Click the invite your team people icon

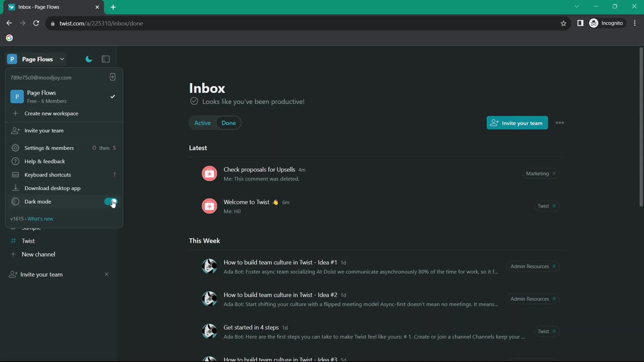pos(494,123)
